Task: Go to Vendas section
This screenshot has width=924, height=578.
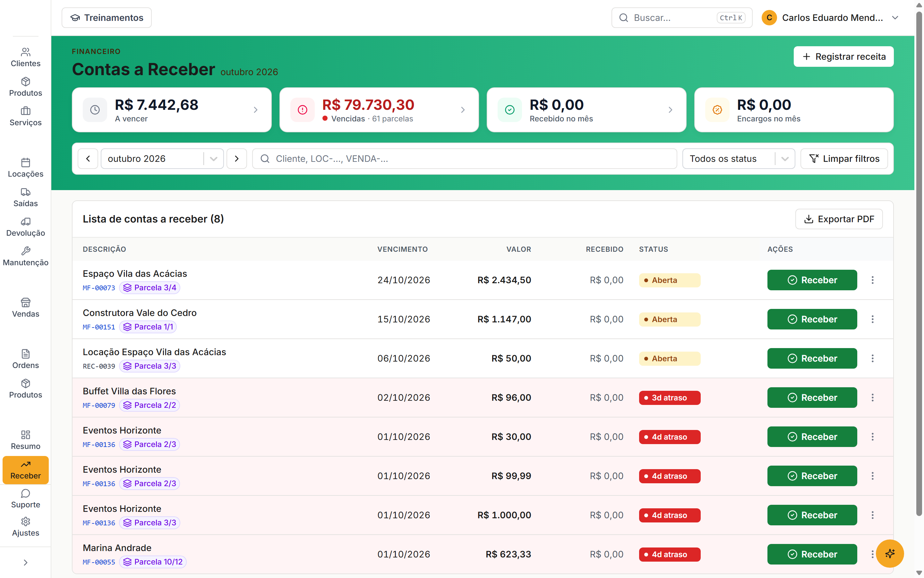Action: click(x=26, y=308)
